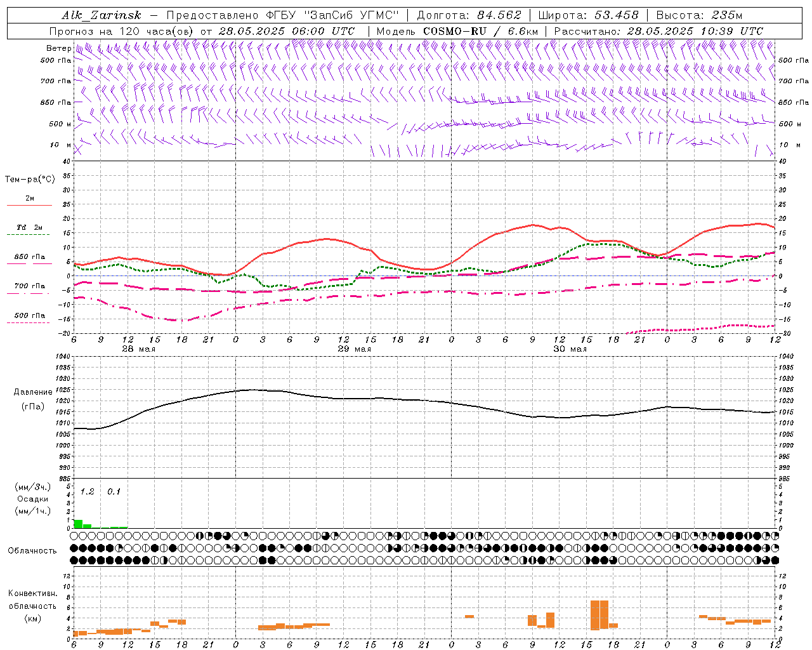Click the (км) unit label of the convective panel
The image size is (812, 650).
(32, 618)
